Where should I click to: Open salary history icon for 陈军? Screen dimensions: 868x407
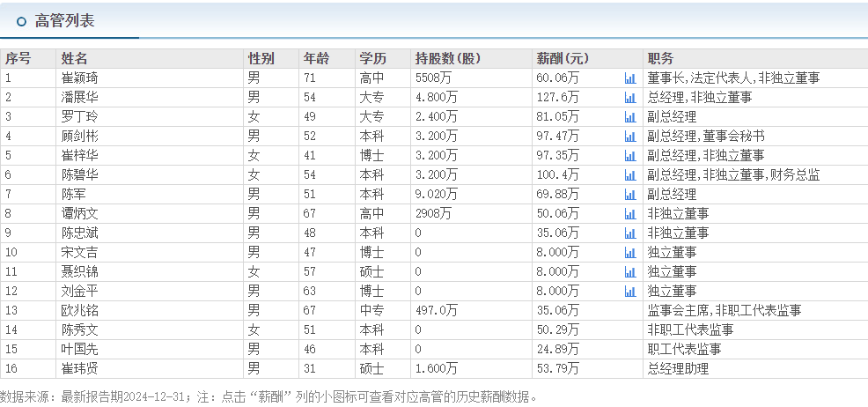coord(629,195)
